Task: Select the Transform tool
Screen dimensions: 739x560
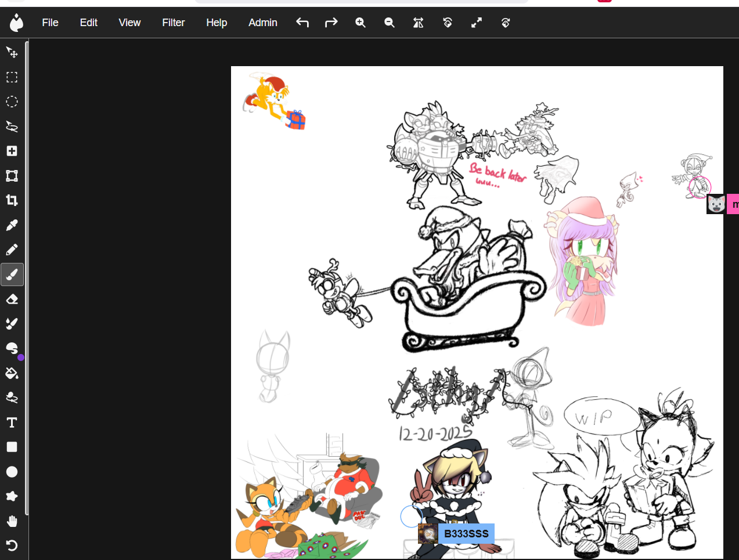Action: tap(12, 176)
